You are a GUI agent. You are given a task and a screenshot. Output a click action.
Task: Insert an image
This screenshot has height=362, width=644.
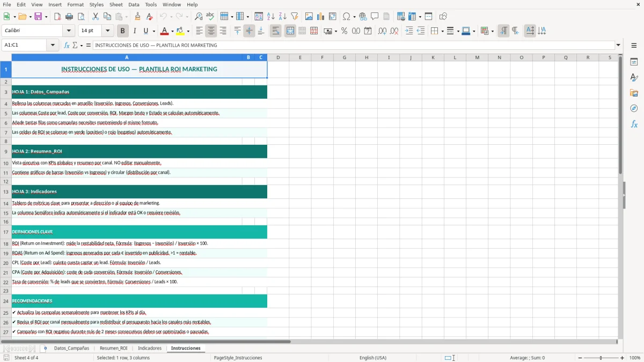pyautogui.click(x=309, y=17)
